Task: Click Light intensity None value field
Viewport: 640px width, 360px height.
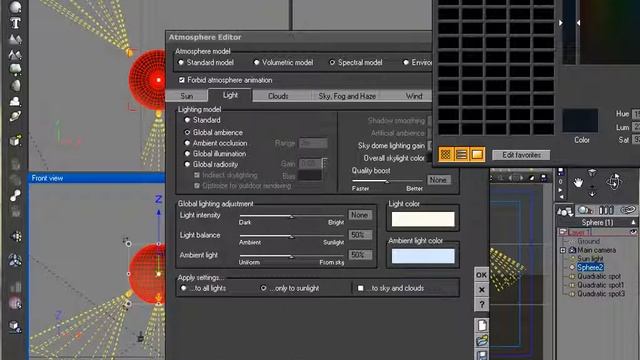Action: pos(360,215)
